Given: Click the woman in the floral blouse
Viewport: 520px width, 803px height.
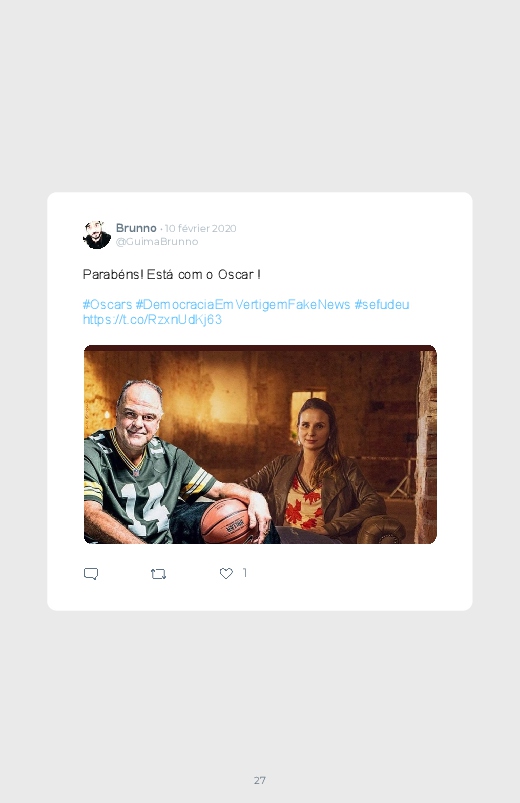Looking at the screenshot, I should point(314,471).
